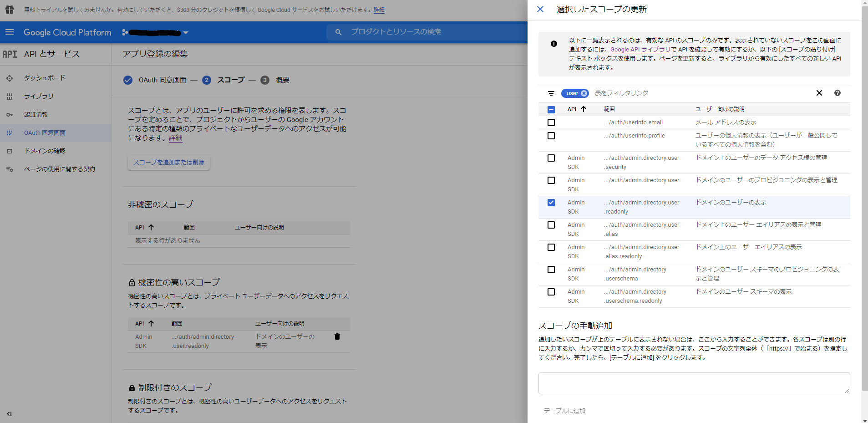This screenshot has width=868, height=423.
Task: Click the filter list icon
Action: click(x=551, y=93)
